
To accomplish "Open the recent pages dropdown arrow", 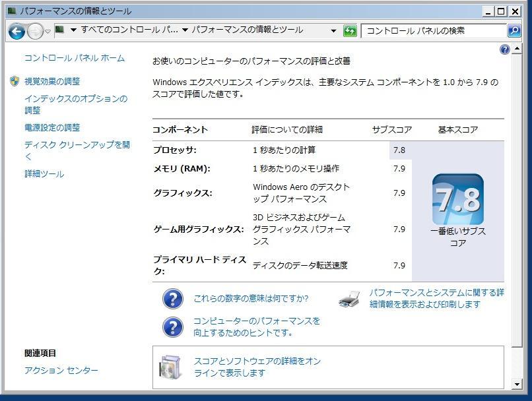I will click(x=48, y=31).
